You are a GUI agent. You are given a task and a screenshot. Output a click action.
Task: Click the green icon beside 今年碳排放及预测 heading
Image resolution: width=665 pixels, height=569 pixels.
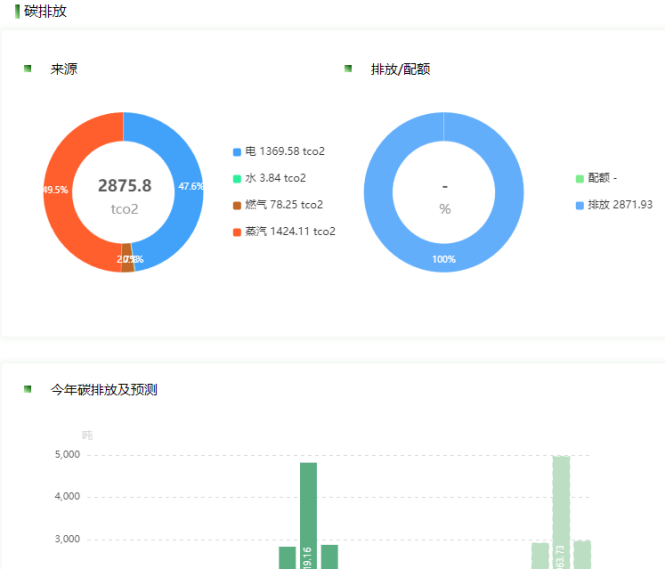coord(28,389)
